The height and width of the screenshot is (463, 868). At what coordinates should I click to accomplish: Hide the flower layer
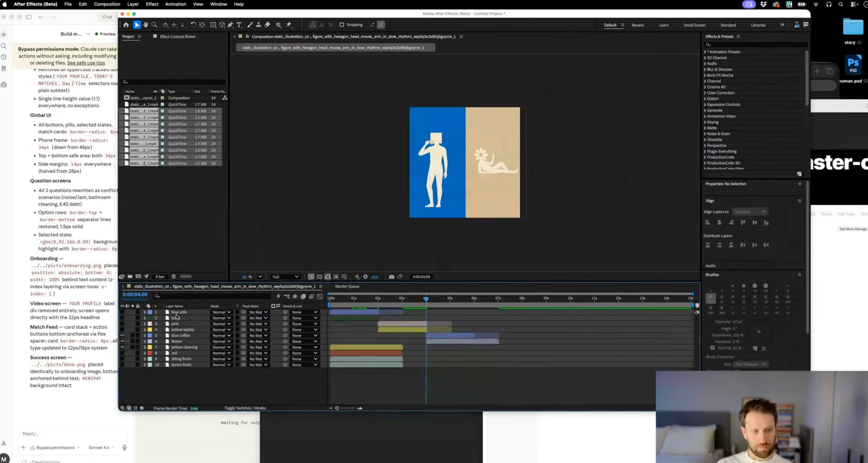122,341
